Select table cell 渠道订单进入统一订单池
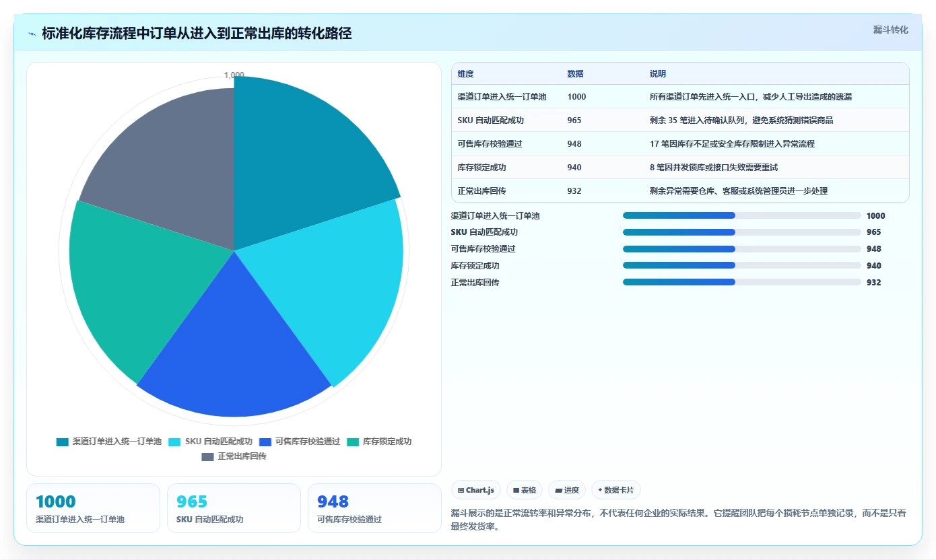Screen dimensions: 936x560 click(x=502, y=97)
